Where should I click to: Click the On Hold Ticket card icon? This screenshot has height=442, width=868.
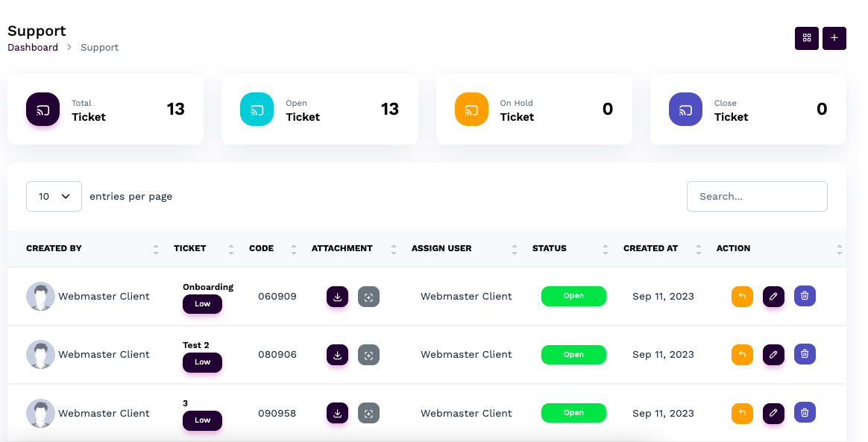pos(471,109)
